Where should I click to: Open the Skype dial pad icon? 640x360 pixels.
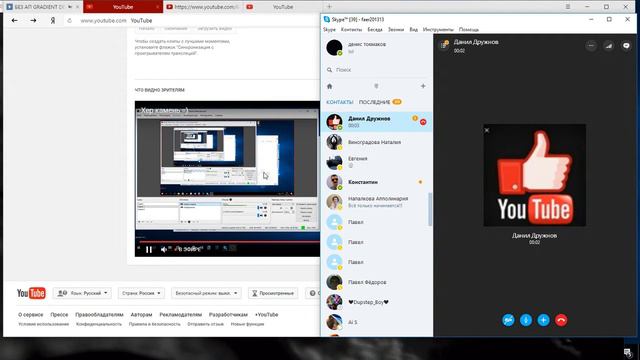tap(376, 86)
